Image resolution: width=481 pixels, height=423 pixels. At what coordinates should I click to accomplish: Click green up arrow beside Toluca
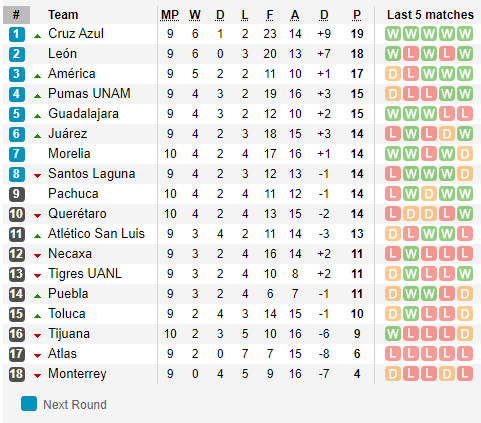38,316
